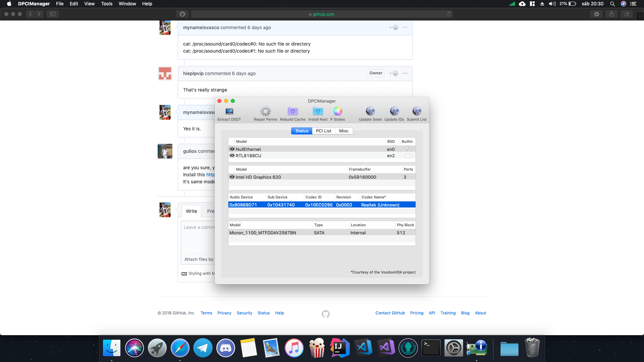The image size is (644, 362).
Task: Enable the Builtin checkbox for RTL8188CU
Action: (x=408, y=155)
